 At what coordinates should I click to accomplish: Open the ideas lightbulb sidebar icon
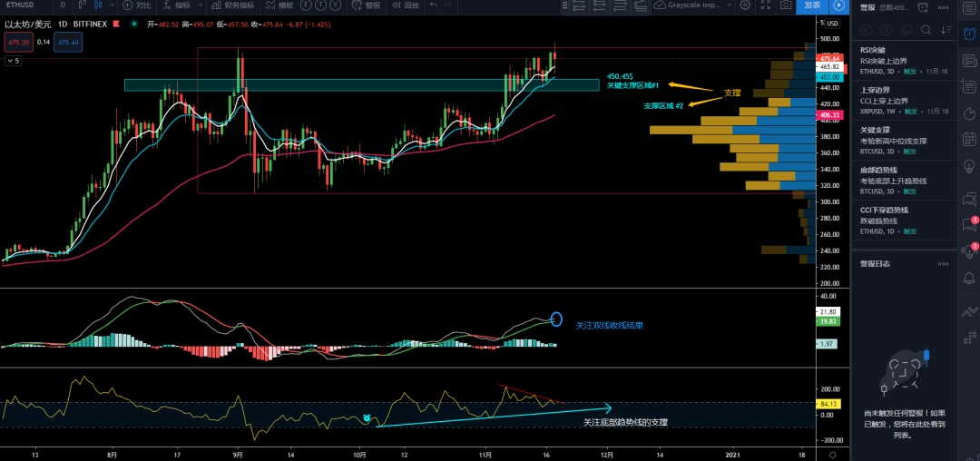tap(969, 165)
